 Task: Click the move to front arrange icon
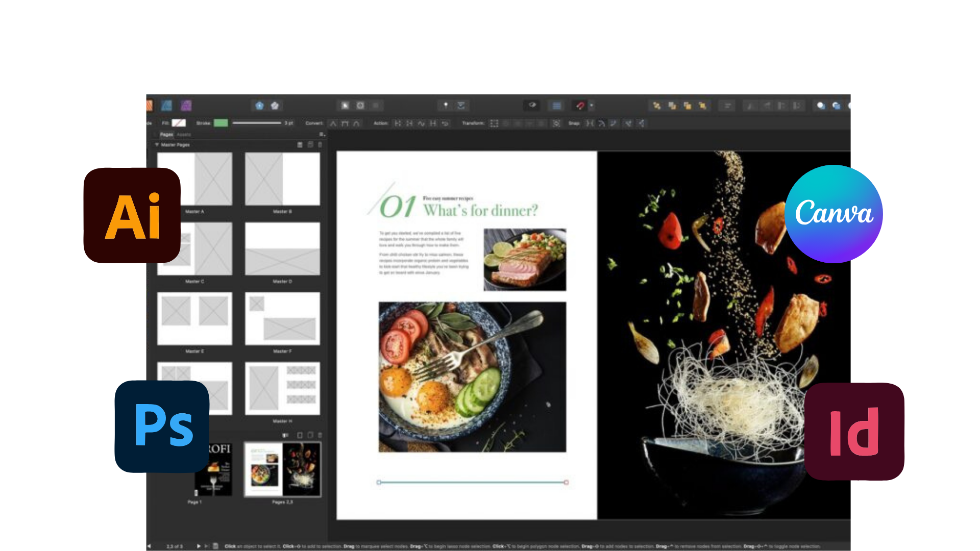[703, 106]
